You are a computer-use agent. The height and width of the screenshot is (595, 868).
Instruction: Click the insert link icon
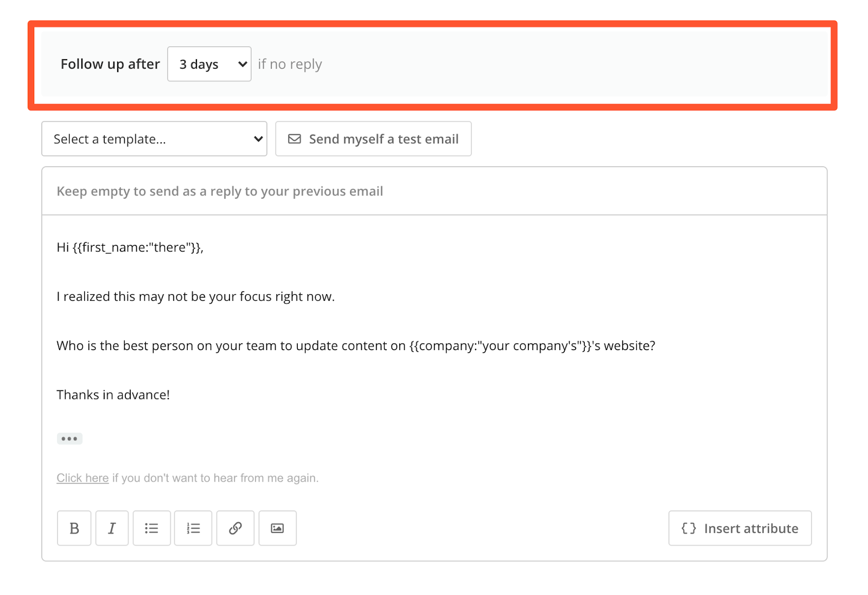pos(235,528)
